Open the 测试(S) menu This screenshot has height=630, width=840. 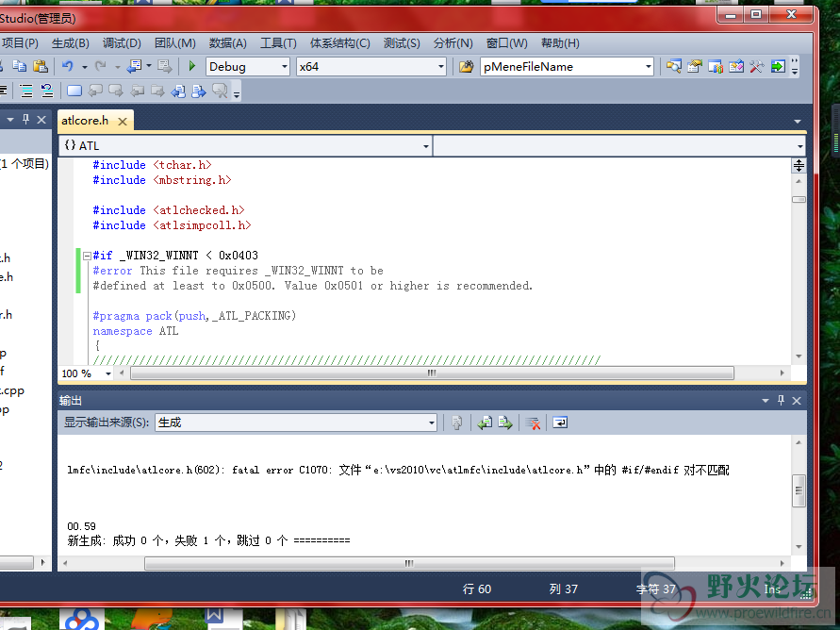click(402, 42)
